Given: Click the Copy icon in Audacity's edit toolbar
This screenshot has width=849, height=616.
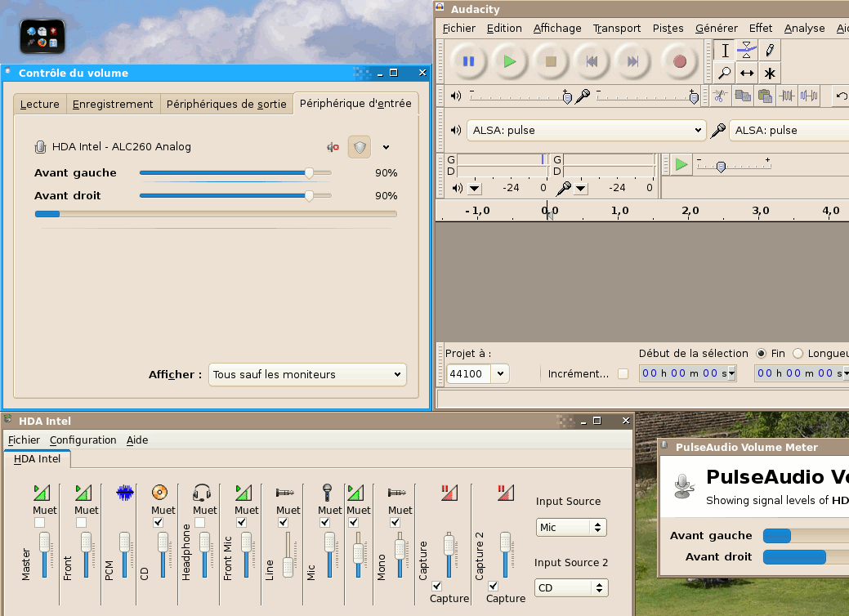Looking at the screenshot, I should (x=743, y=96).
